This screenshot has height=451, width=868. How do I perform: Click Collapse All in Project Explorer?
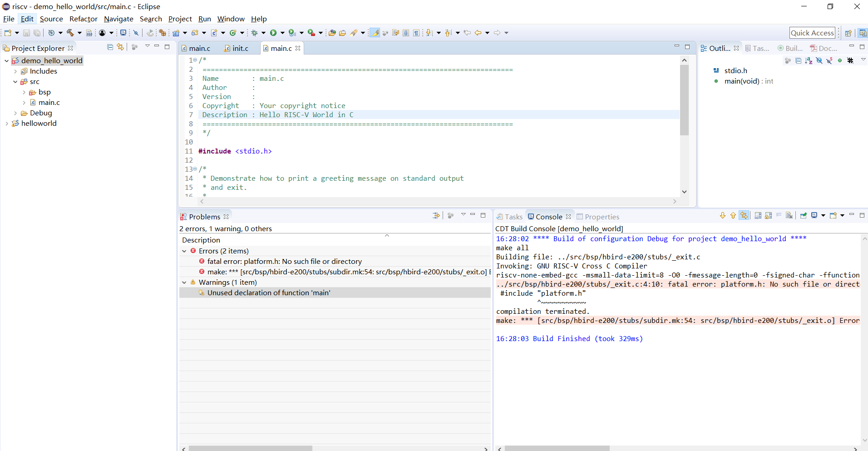(110, 47)
